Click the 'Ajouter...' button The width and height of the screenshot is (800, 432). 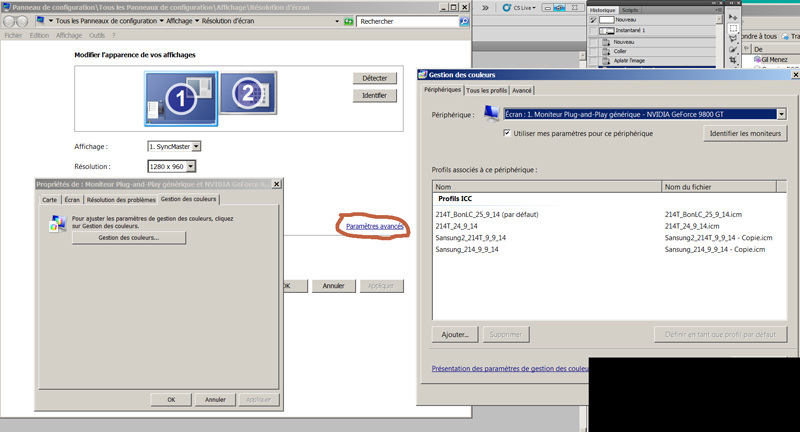(455, 335)
